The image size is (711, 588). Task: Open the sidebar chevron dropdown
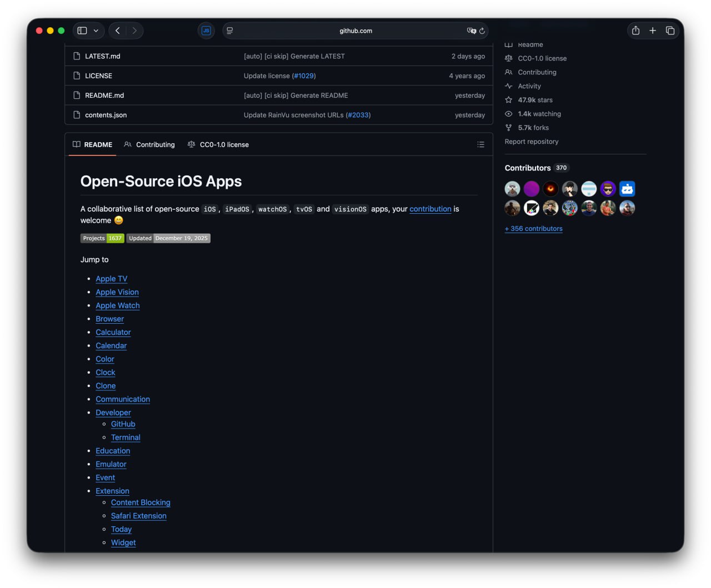point(95,31)
